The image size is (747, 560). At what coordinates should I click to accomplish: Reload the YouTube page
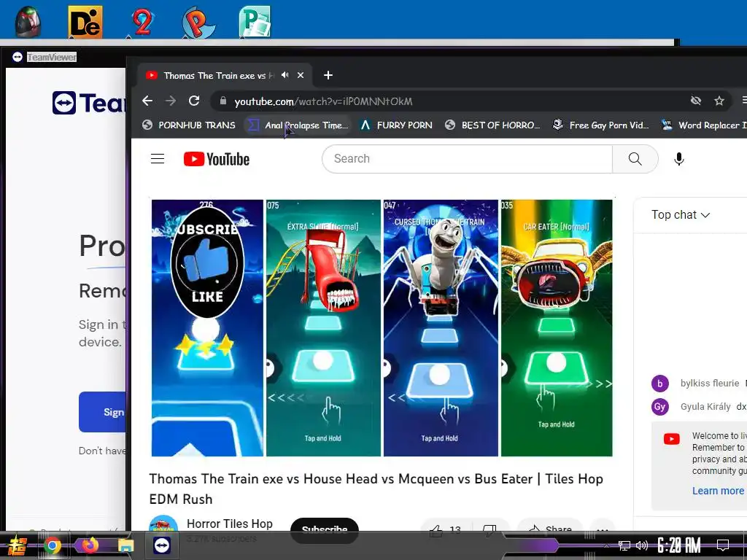coord(194,101)
